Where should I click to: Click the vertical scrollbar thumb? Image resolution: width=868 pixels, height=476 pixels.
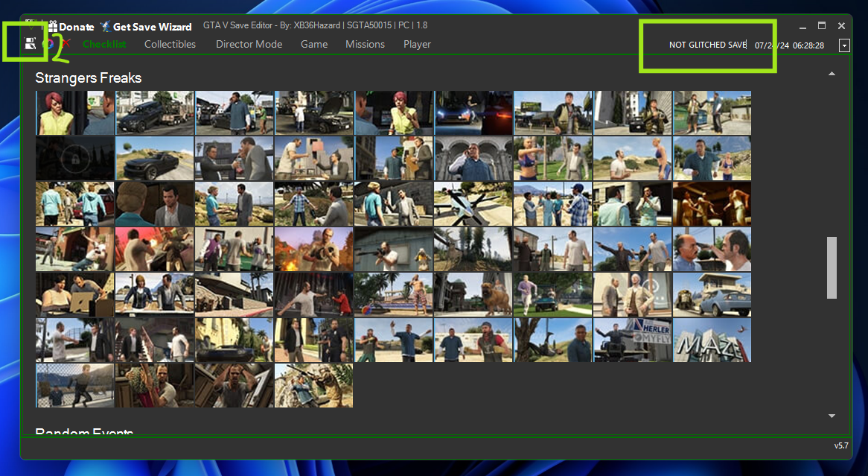(832, 267)
